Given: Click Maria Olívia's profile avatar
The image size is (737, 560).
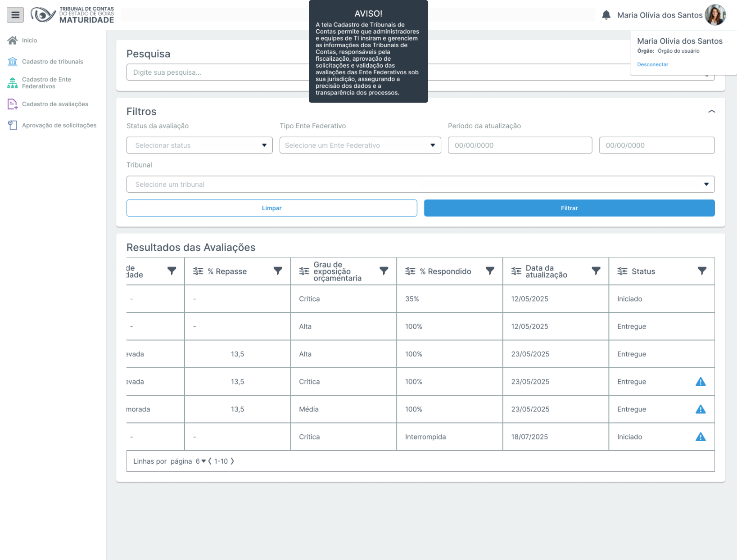Looking at the screenshot, I should pos(715,15).
